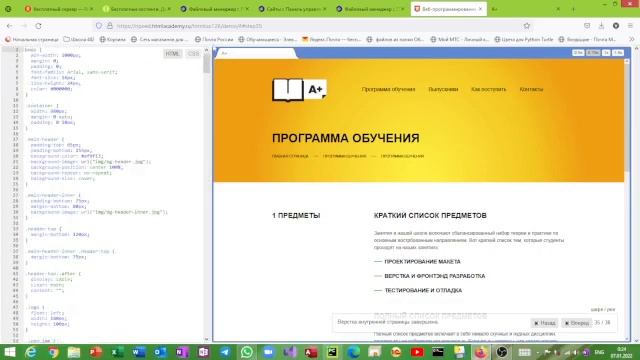Switch editor to the HTML tab
This screenshot has height=360, width=640.
(172, 54)
